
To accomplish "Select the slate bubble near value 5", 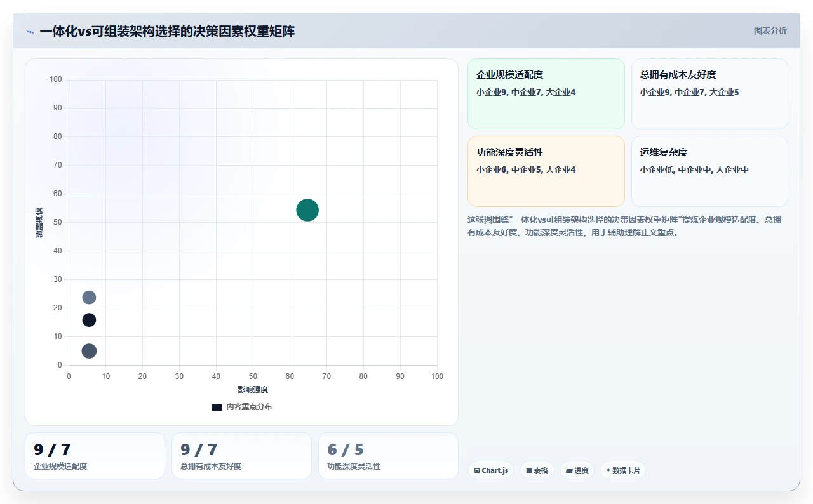I will 89,351.
